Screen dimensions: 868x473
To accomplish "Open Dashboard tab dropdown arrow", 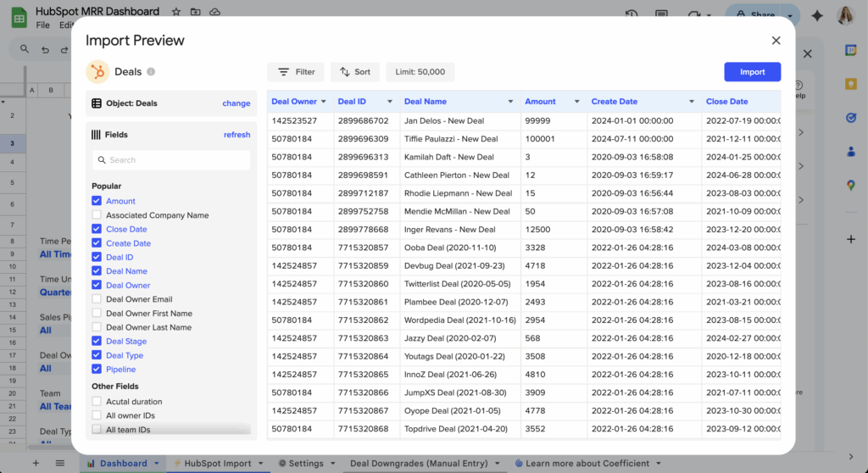I will coord(157,464).
